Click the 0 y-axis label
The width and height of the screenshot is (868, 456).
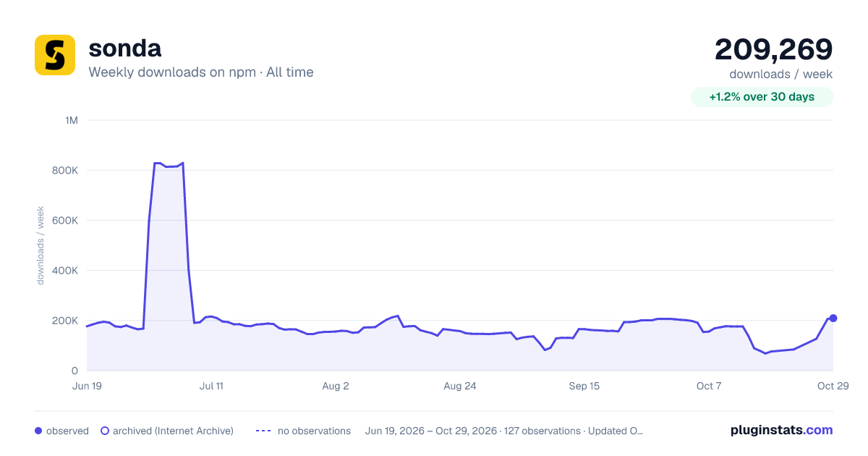click(x=75, y=371)
